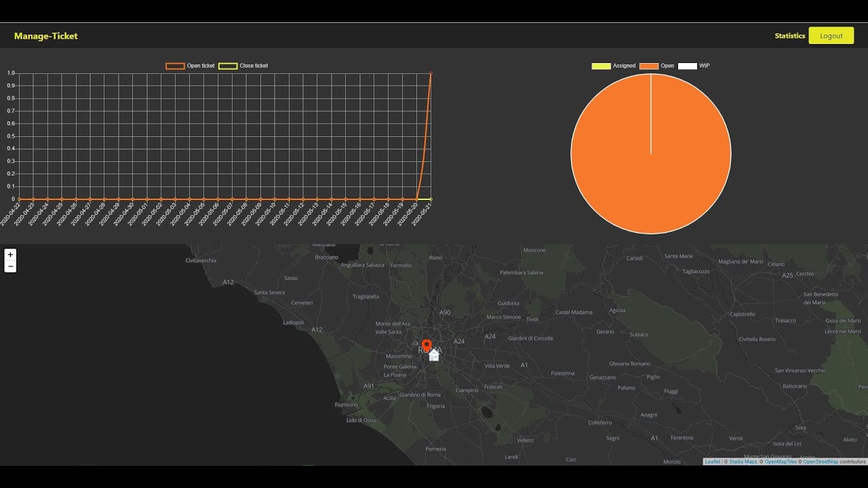This screenshot has width=868, height=488.
Task: Click the Palestrina label on map
Action: [x=563, y=373]
